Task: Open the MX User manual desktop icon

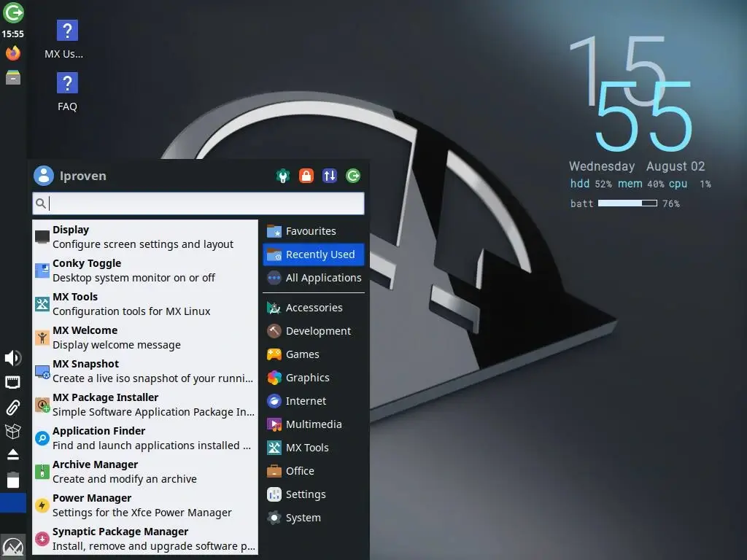Action: click(66, 39)
